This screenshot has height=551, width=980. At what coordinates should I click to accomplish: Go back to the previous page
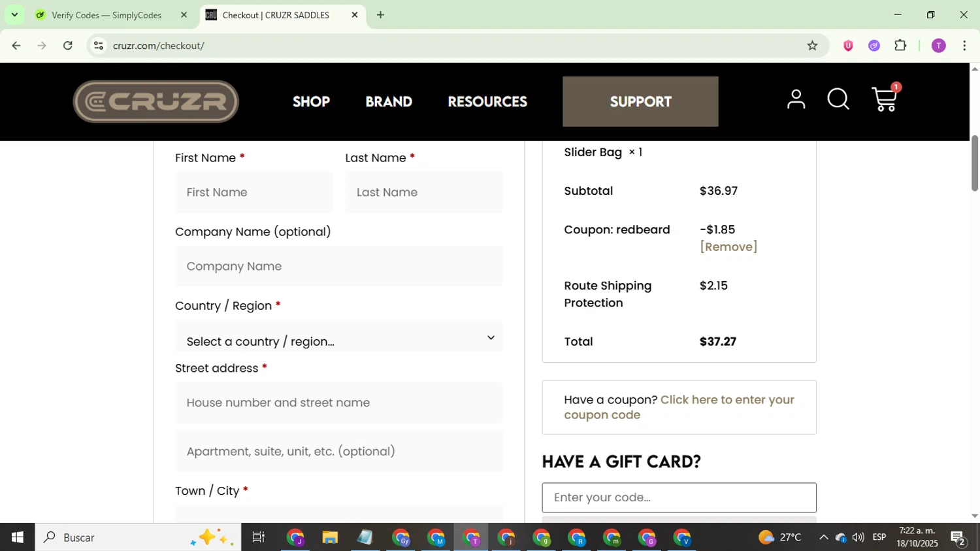16,46
